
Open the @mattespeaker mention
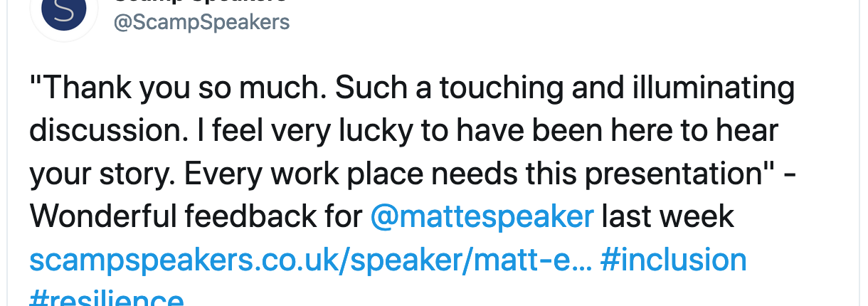482,216
